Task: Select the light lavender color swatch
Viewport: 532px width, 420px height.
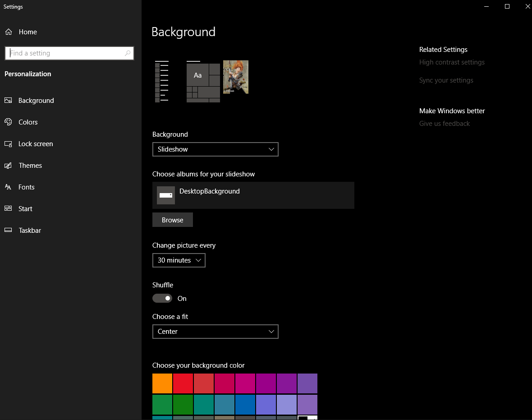Action: [286, 404]
